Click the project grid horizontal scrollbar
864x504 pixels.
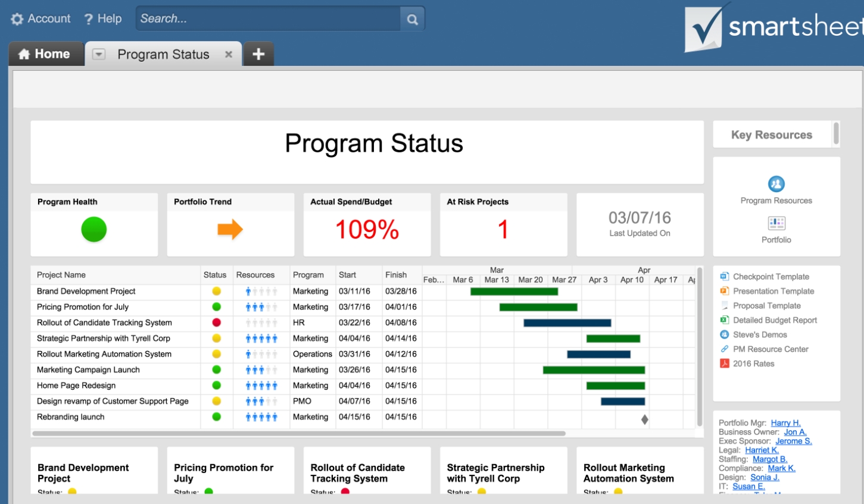[299, 433]
